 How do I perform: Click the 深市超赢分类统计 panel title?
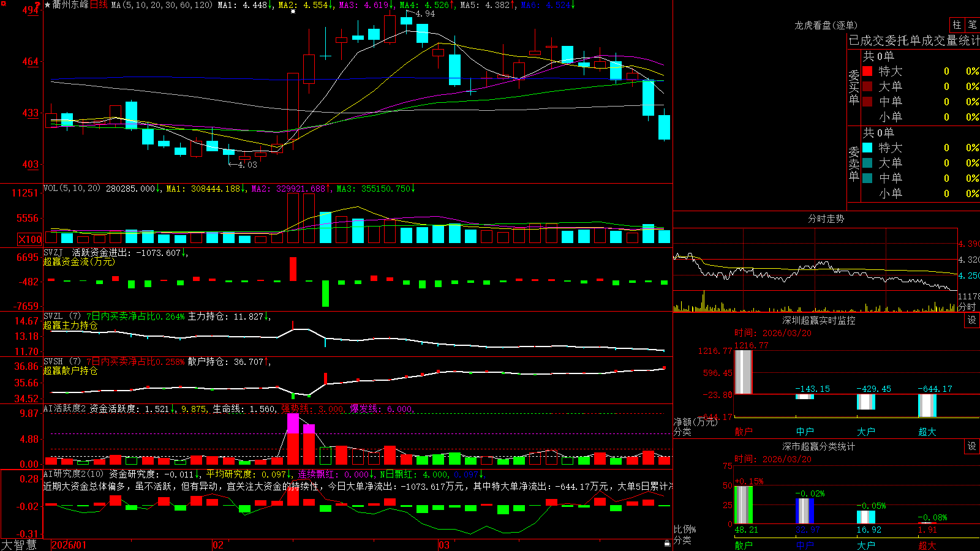[x=818, y=446]
